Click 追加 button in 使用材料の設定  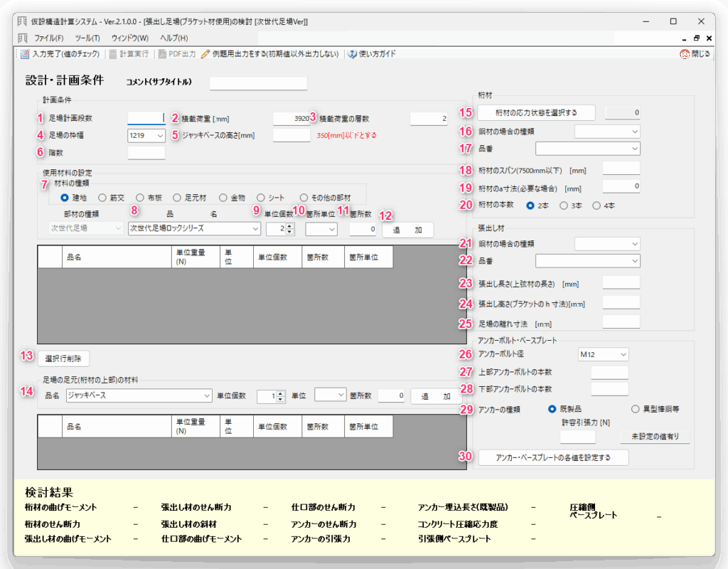tap(407, 230)
